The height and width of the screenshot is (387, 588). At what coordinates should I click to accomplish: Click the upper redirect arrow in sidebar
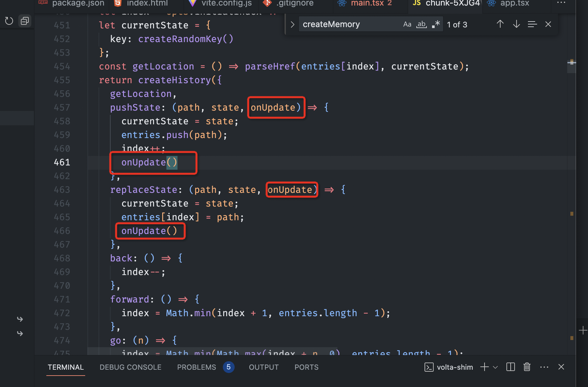coord(20,319)
